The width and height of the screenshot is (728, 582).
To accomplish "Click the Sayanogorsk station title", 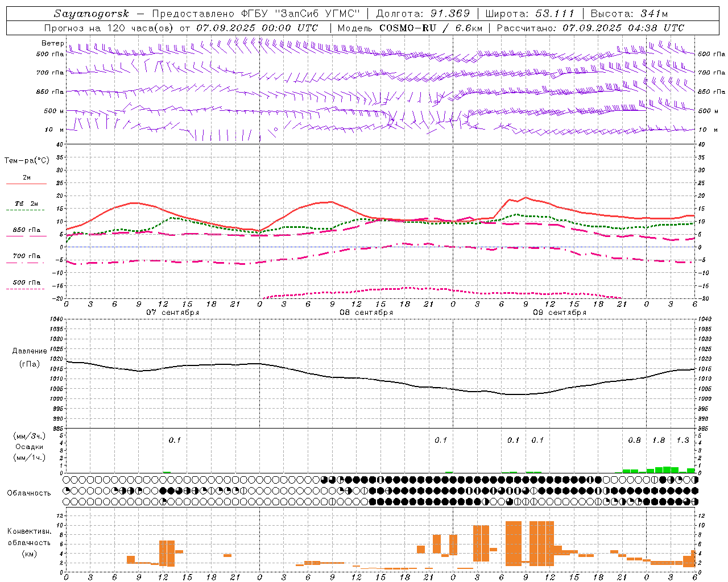I will 92,14.
